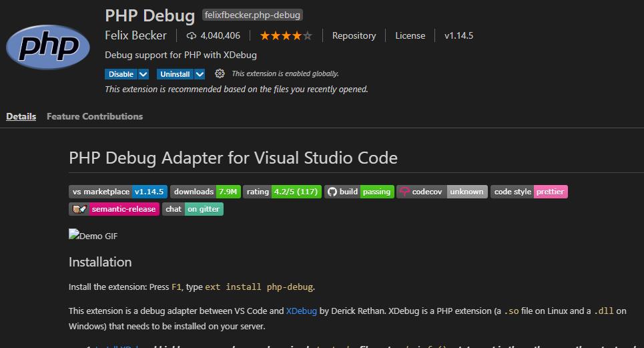Click the star rating icons
Screen dimensions: 644x348
[286, 36]
